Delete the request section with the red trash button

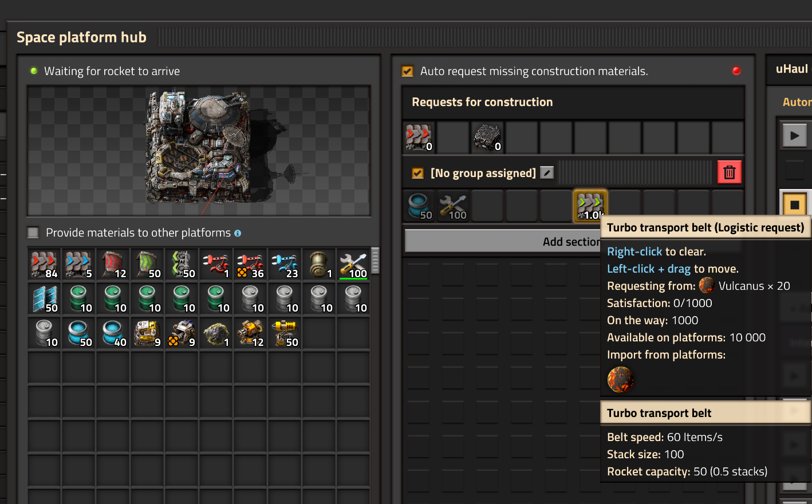[730, 172]
